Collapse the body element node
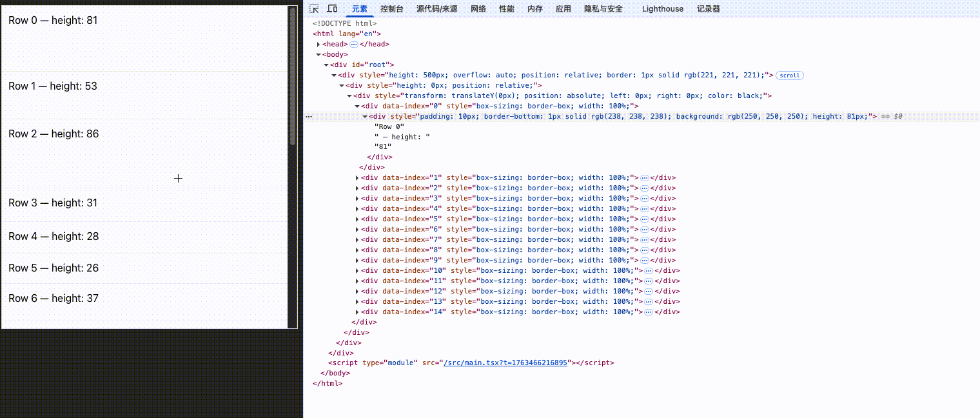Image resolution: width=980 pixels, height=418 pixels. pos(318,55)
